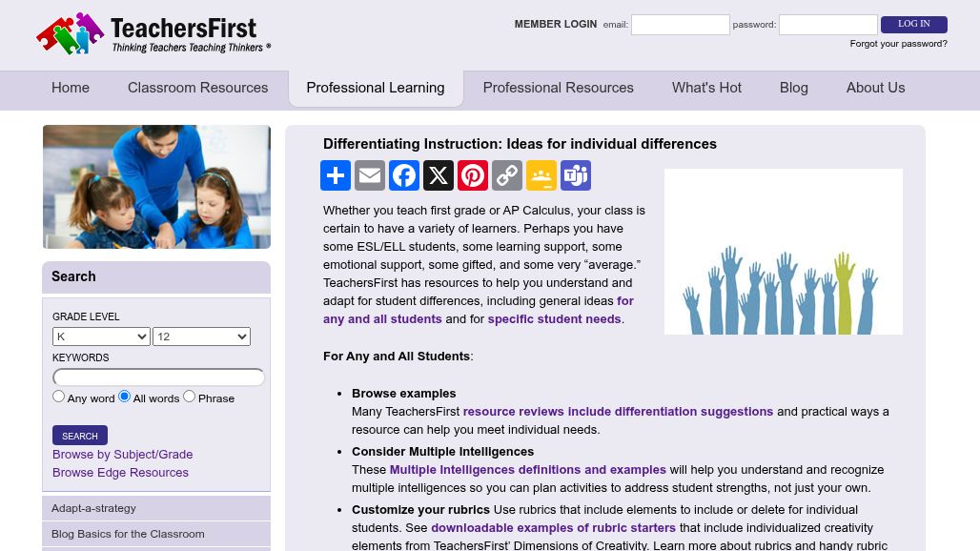Share the article on Facebook
The width and height of the screenshot is (980, 551).
[x=404, y=175]
